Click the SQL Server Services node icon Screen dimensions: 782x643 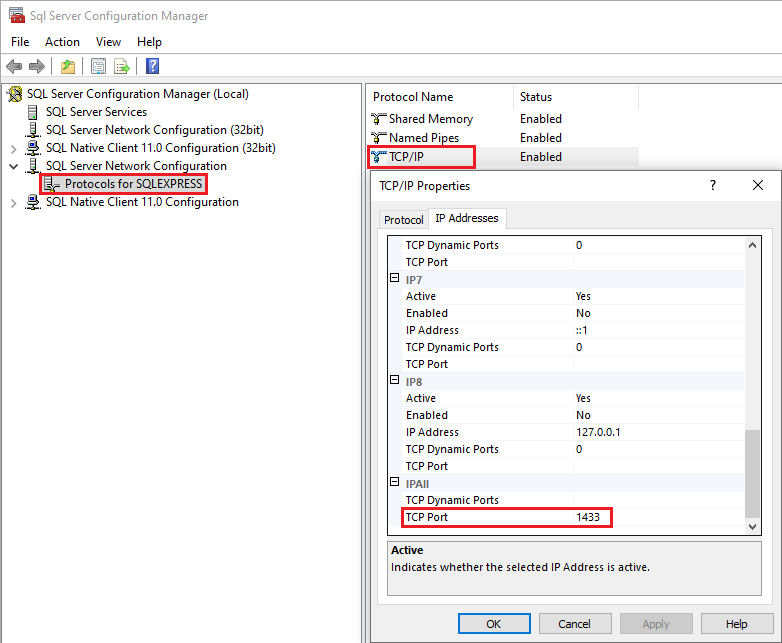point(32,112)
